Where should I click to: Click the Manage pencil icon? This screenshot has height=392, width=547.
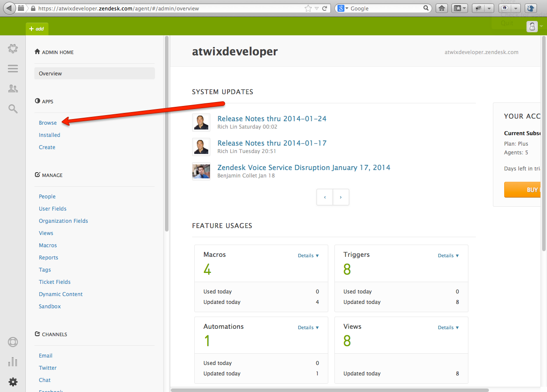tap(37, 175)
